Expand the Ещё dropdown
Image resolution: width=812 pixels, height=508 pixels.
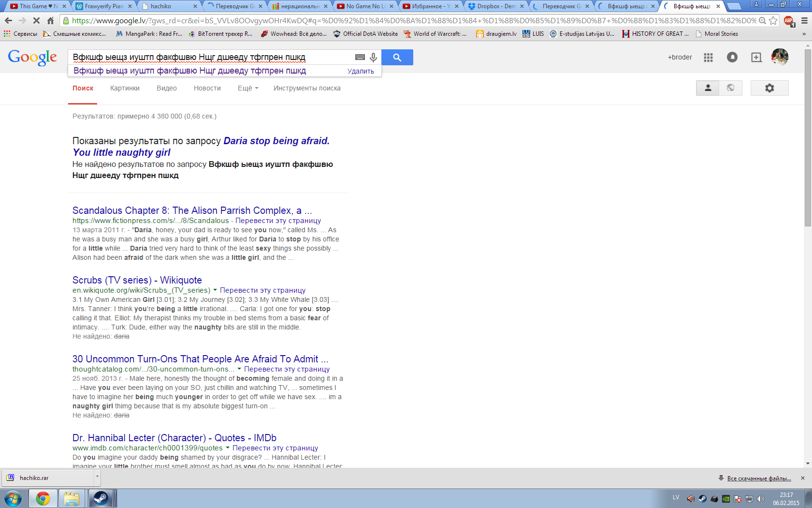(248, 88)
